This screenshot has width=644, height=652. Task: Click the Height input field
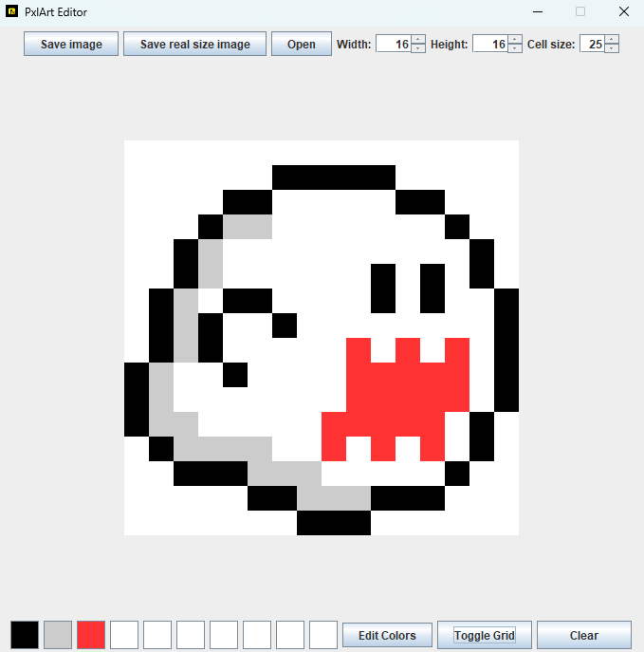click(490, 44)
